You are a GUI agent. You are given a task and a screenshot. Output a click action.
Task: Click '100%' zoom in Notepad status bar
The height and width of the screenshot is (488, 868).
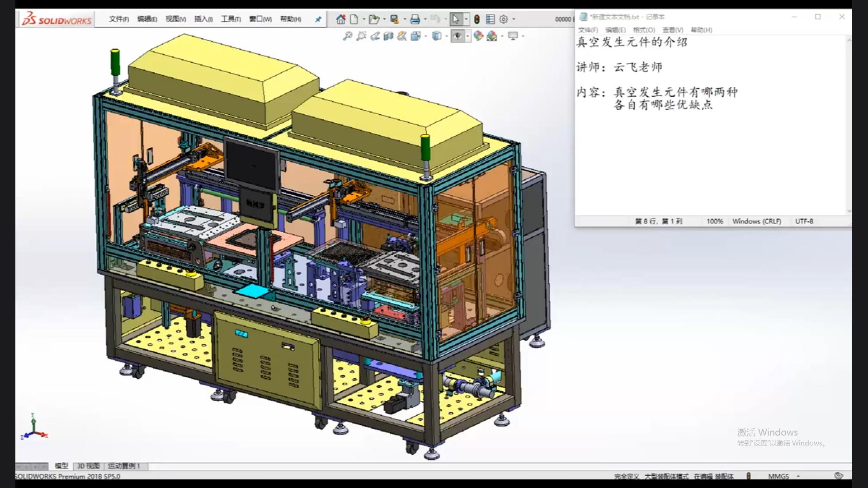click(715, 221)
